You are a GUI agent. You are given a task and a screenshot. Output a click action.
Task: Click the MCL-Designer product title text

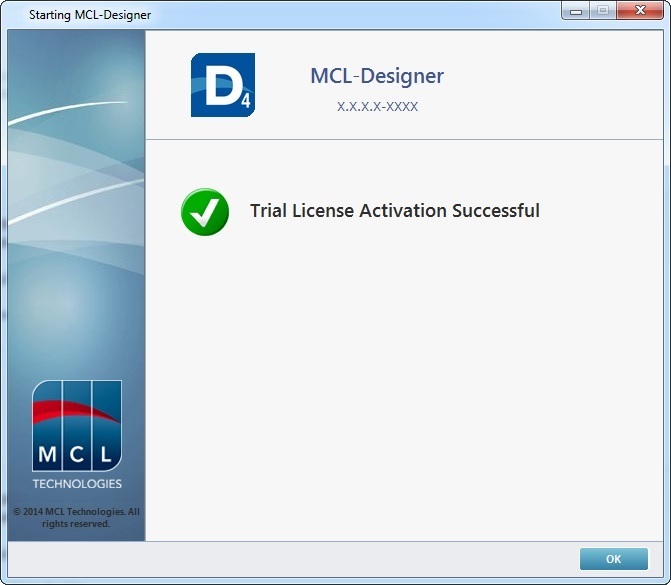[x=377, y=76]
